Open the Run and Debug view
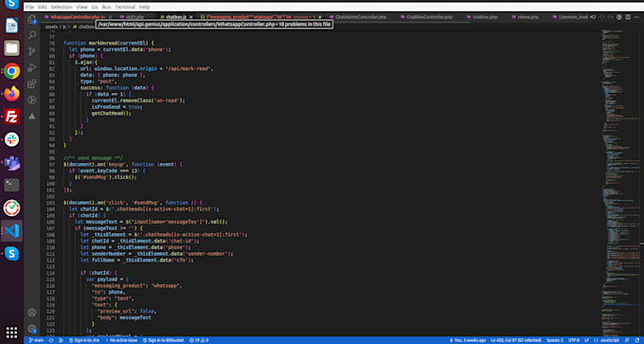 point(31,68)
